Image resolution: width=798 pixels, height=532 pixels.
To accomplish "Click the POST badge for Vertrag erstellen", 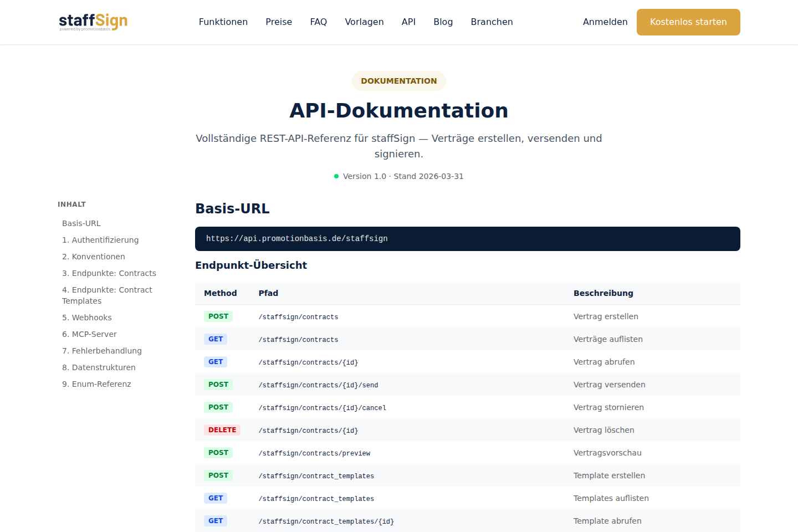I will (x=218, y=316).
